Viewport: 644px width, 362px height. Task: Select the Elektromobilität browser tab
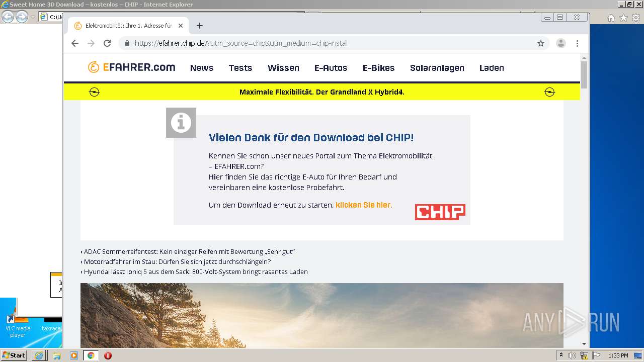[128, 26]
